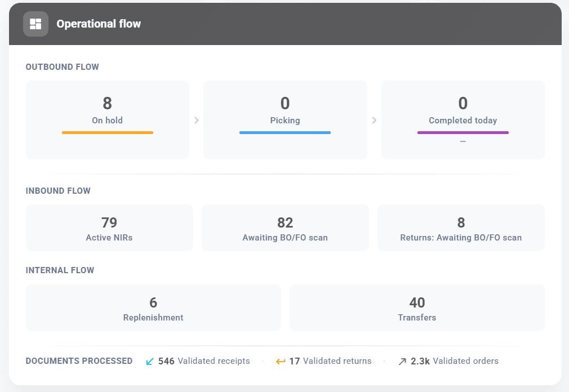Open the Picking card
This screenshot has width=569, height=392.
[285, 119]
